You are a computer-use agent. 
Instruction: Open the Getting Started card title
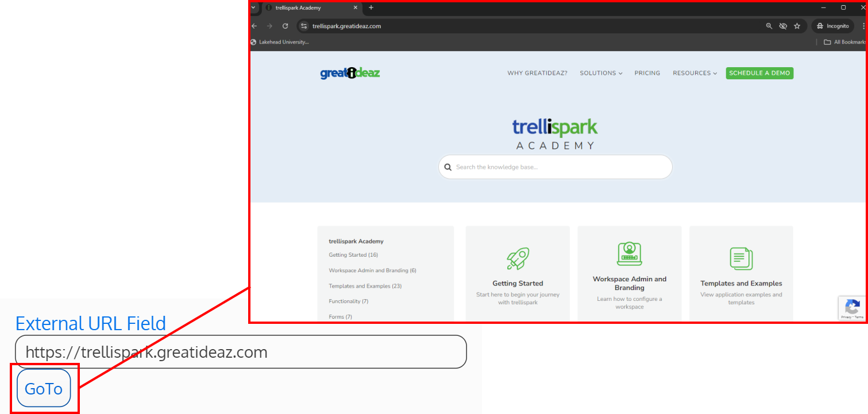point(518,283)
